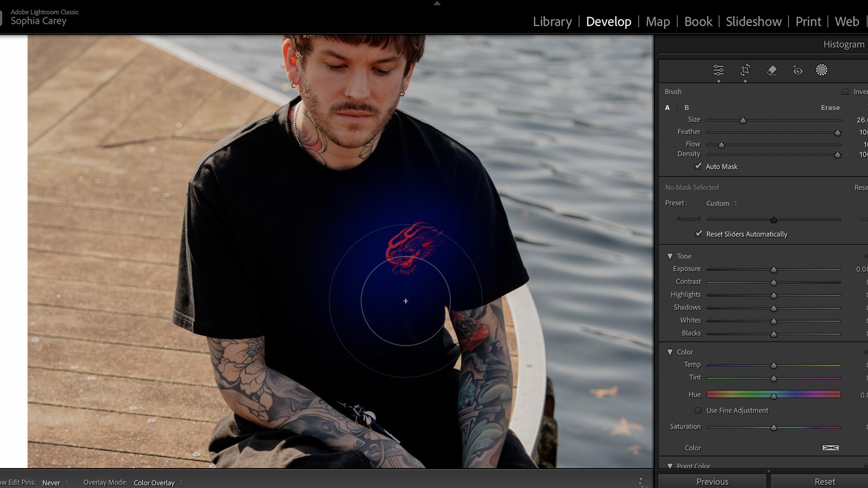Enable Auto Mask for the brush
Screen dimensions: 868x488
pos(698,166)
